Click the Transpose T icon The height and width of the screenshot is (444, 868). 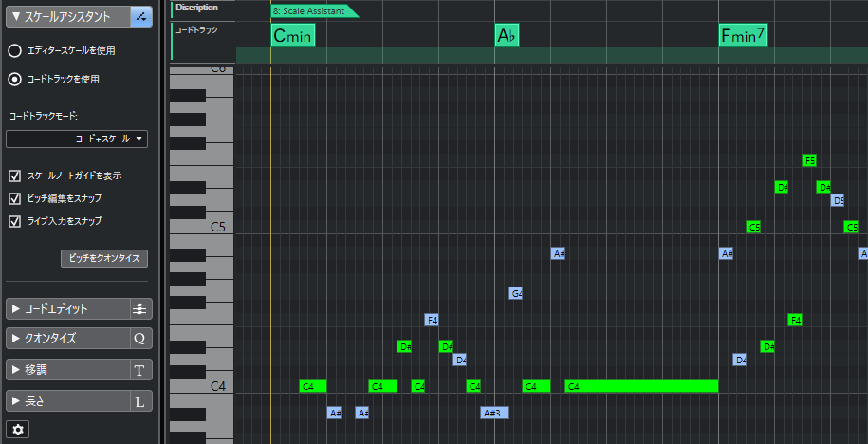(x=140, y=370)
